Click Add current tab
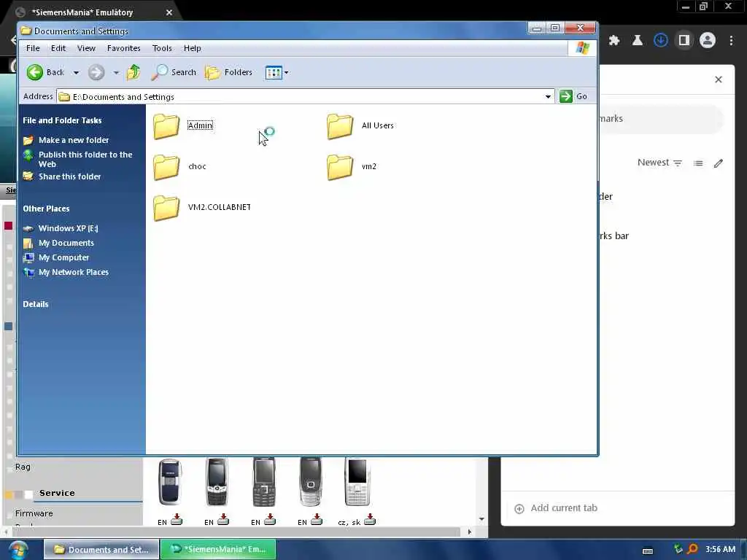The width and height of the screenshot is (747, 560). 556,508
